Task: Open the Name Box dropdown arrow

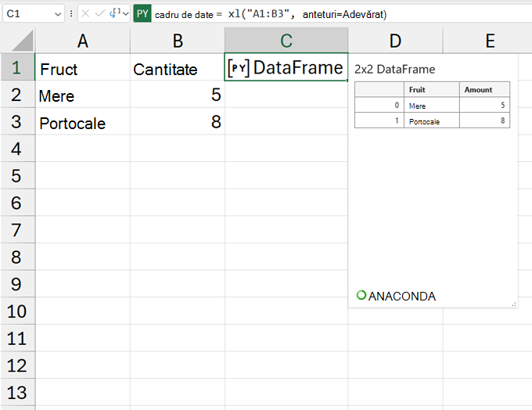Action: coord(58,14)
